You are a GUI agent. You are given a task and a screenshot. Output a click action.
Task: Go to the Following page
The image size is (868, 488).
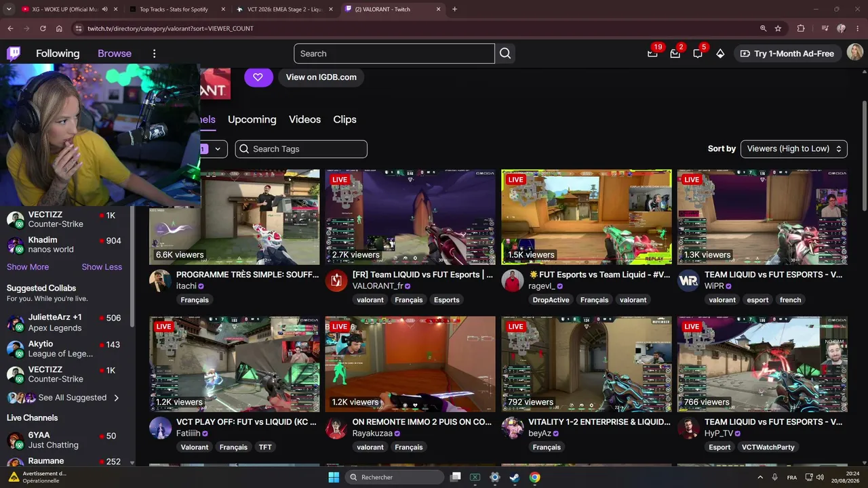point(58,54)
